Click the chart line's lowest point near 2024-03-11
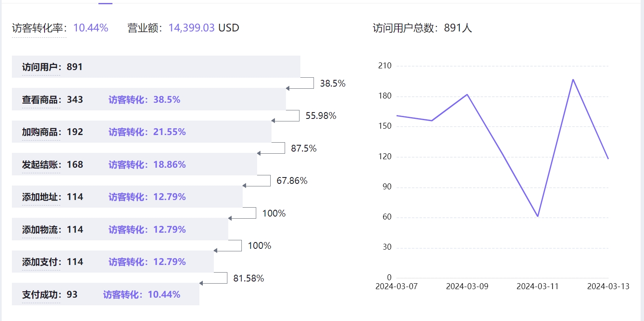The image size is (644, 321). point(538,217)
